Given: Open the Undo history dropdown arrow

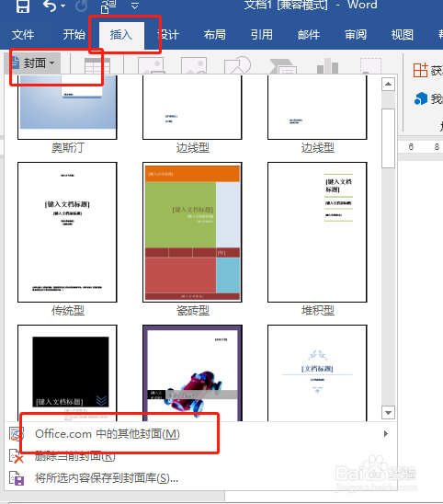Looking at the screenshot, I should tap(63, 6).
